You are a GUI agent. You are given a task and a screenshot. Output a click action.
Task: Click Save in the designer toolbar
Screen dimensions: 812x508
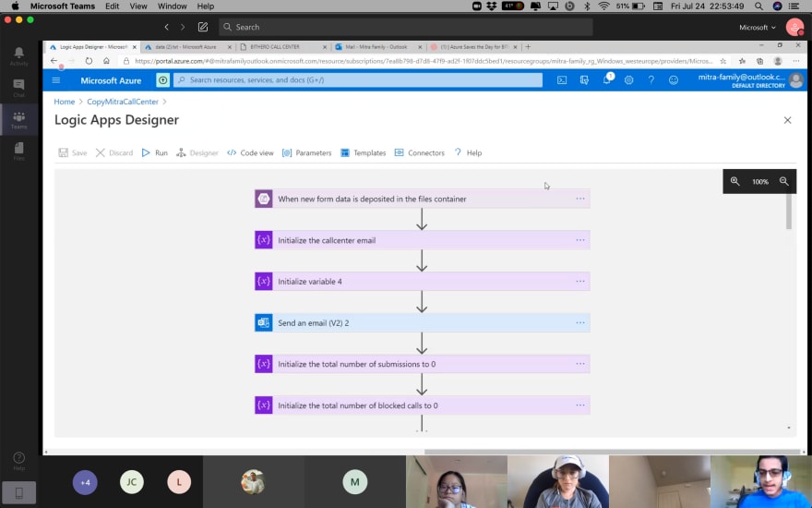click(73, 153)
